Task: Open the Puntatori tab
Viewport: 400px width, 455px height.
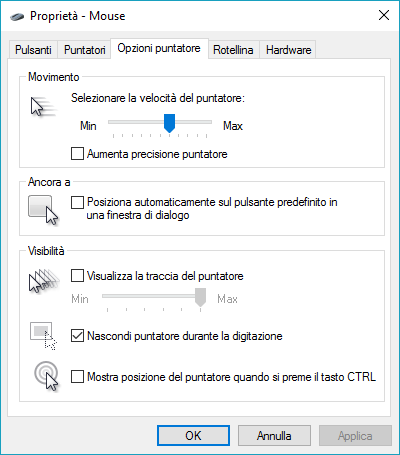Action: point(85,50)
